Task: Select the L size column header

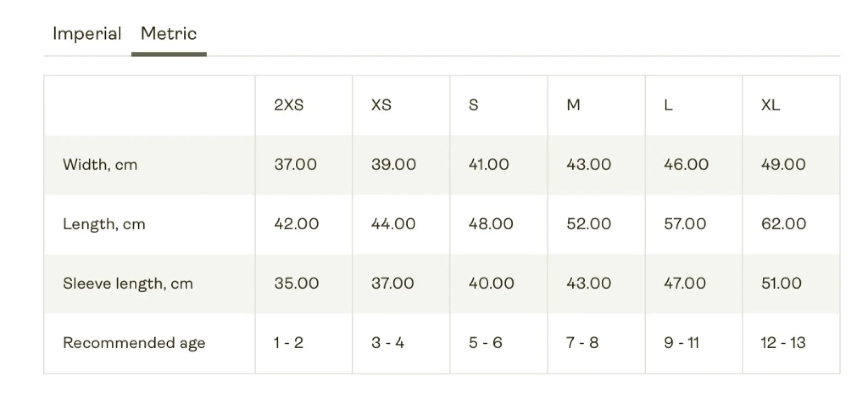Action: pyautogui.click(x=668, y=105)
